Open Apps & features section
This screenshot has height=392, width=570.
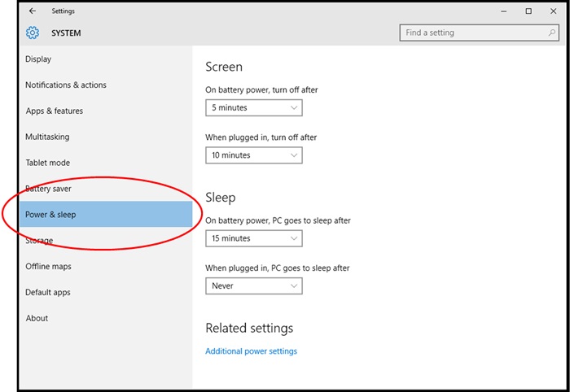click(54, 111)
